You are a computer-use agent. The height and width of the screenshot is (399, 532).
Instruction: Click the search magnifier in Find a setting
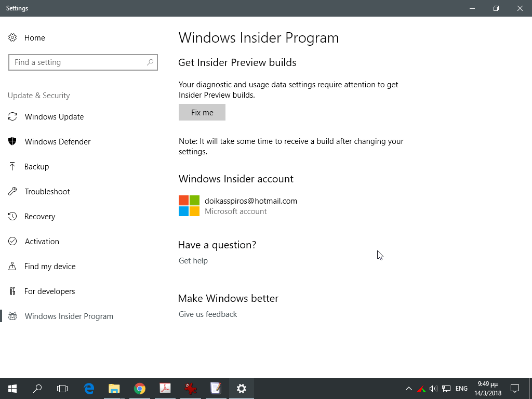[x=150, y=62]
